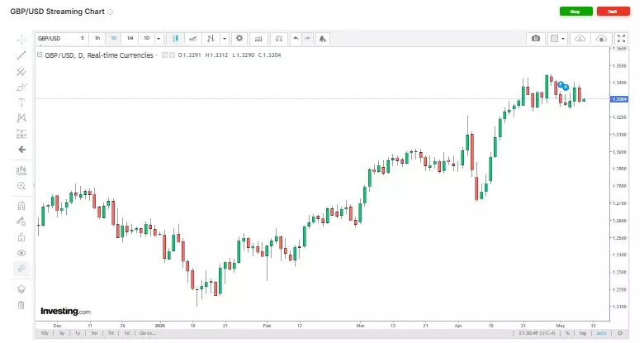Undo the last chart action
Image resolution: width=644 pixels, height=343 pixels.
coord(296,39)
